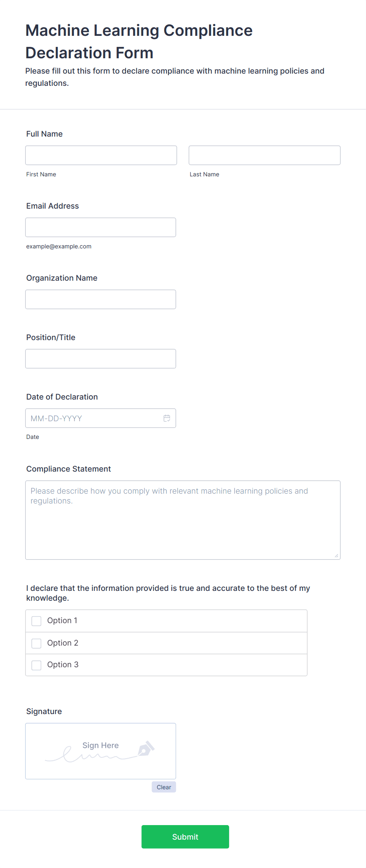This screenshot has width=366, height=868.
Task: Check the Option 1 checkbox
Action: click(x=36, y=621)
